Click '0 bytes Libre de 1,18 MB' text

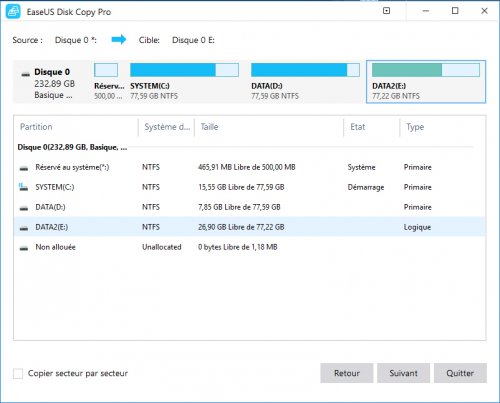point(238,247)
